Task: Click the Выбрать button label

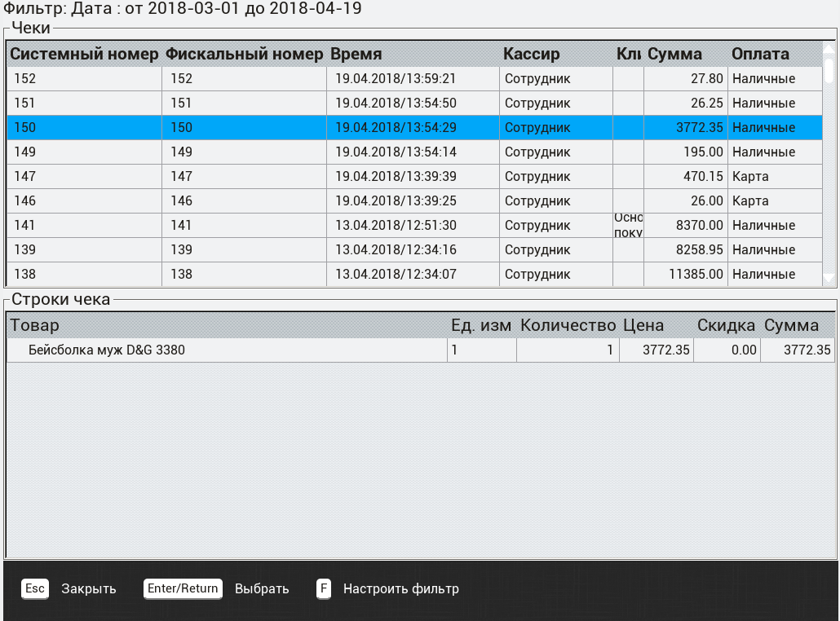Action: coord(262,589)
